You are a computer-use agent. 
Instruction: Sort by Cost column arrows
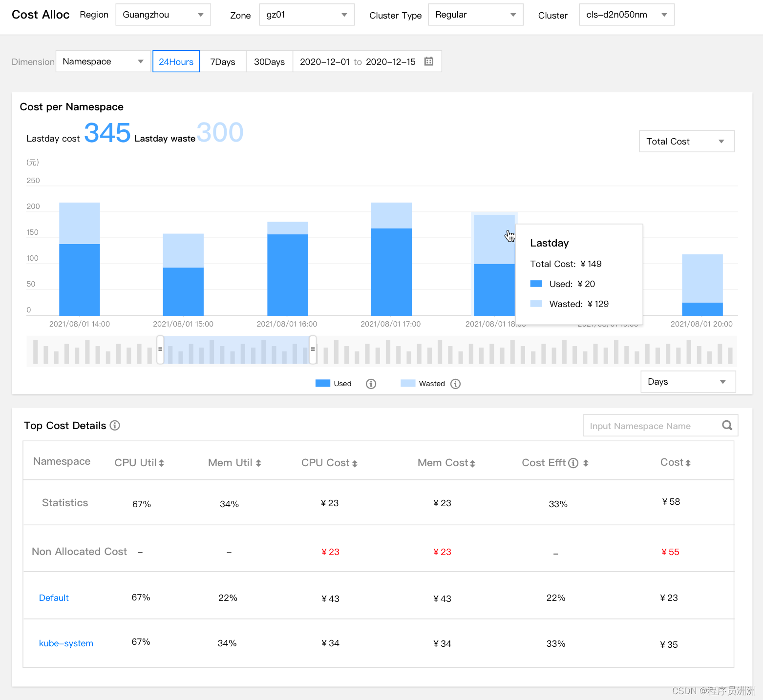tap(688, 463)
